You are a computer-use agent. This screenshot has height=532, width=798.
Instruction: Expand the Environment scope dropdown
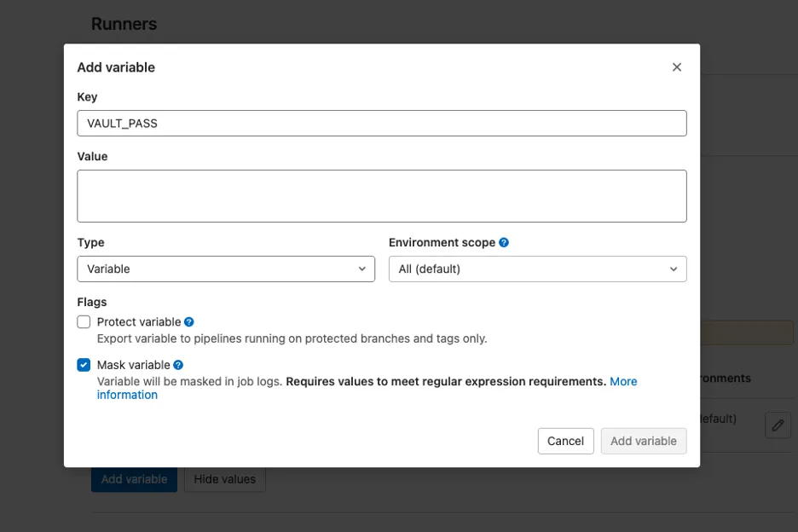click(x=537, y=269)
